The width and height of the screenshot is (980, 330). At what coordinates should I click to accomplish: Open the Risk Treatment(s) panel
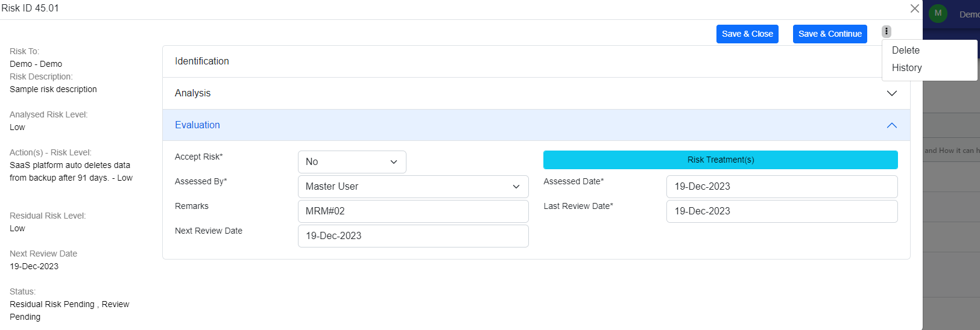[720, 160]
